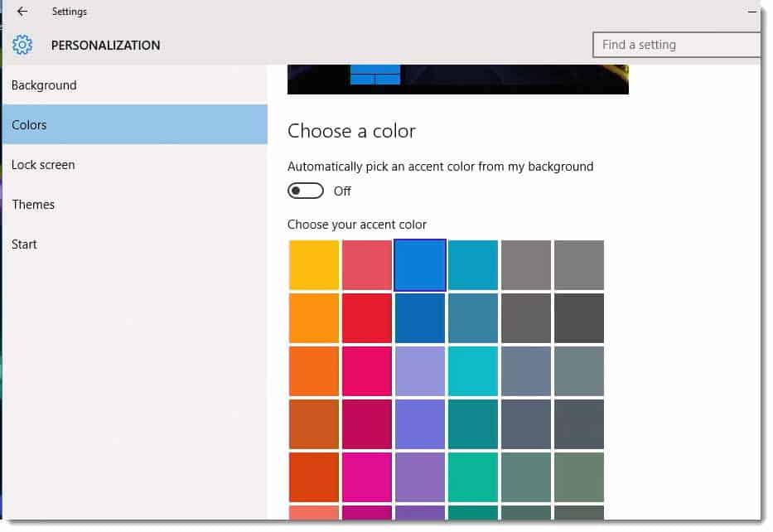The image size is (773, 532).
Task: Pick the mint green accent swatch
Action: 473,477
